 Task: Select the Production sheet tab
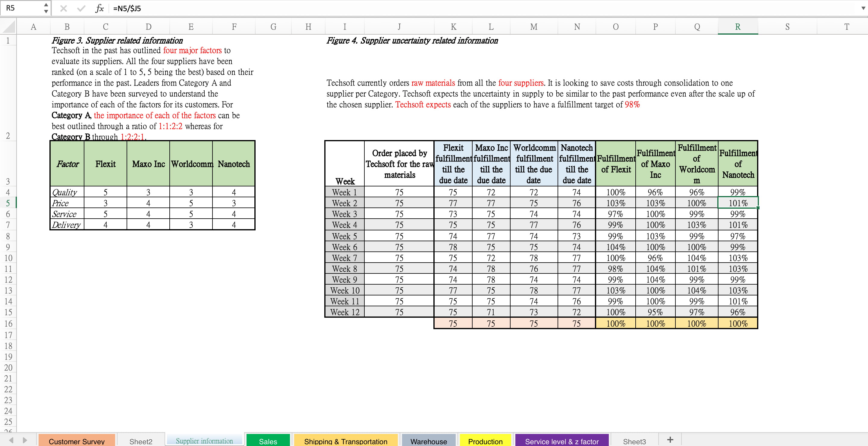[x=485, y=441]
